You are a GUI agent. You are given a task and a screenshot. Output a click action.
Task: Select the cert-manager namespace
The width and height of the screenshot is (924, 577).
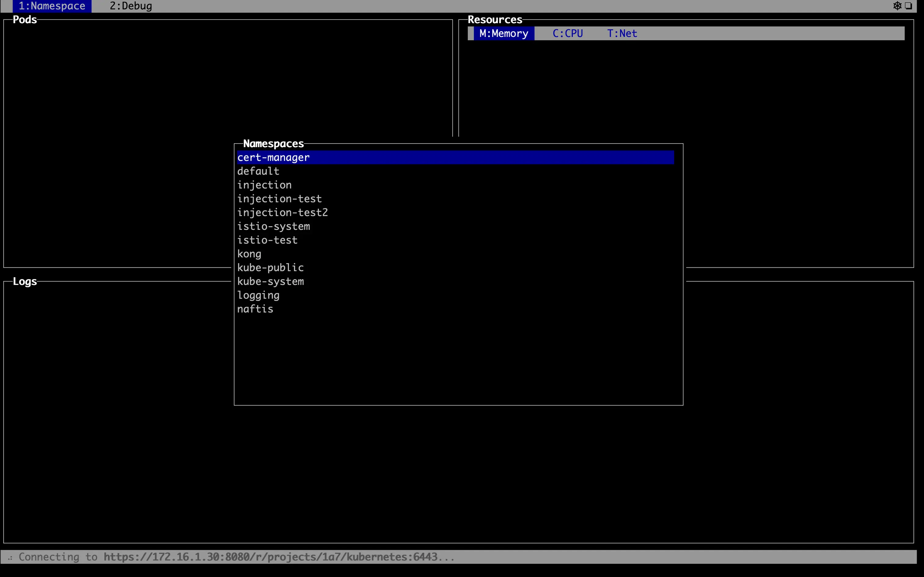click(273, 158)
